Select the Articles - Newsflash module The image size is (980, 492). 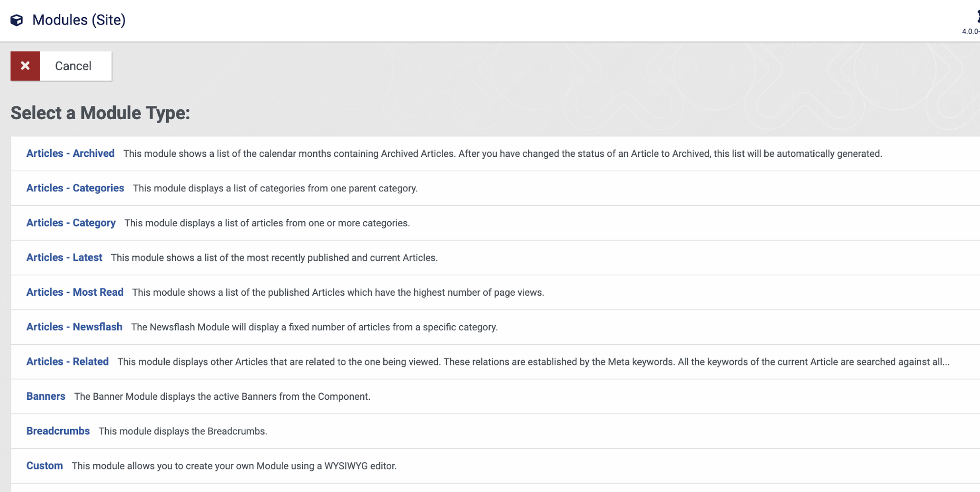(74, 327)
